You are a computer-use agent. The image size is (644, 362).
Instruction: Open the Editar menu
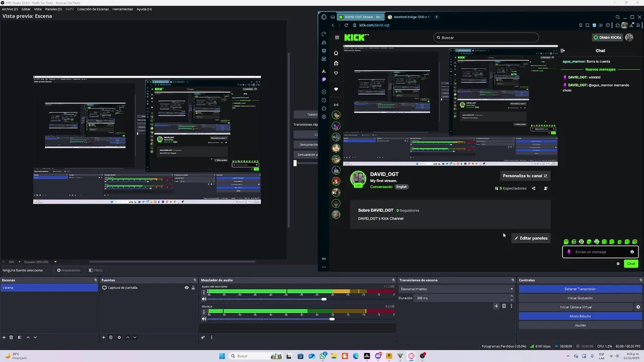pyautogui.click(x=26, y=9)
